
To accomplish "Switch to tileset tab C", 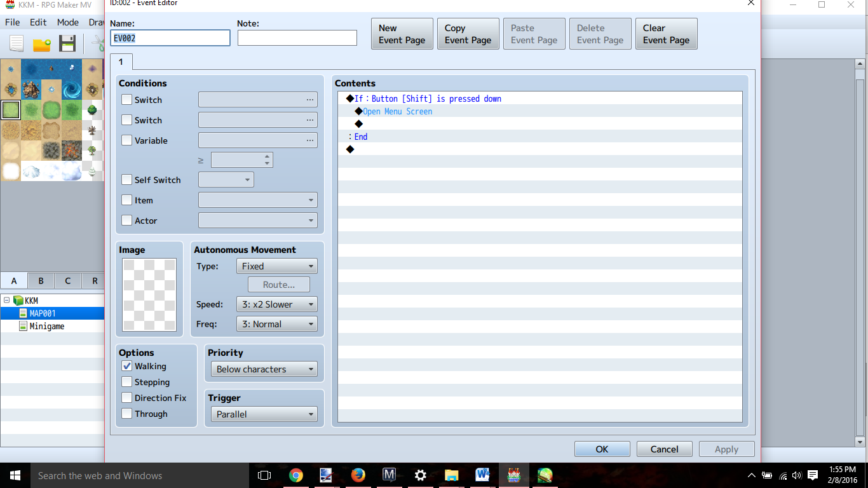I will pos(67,281).
